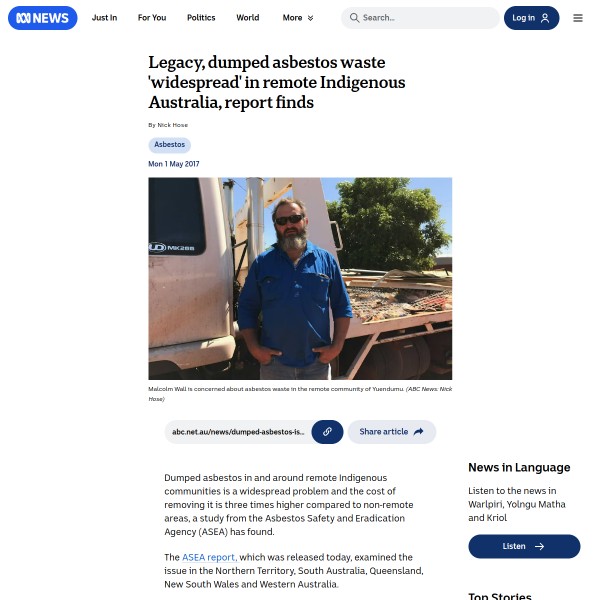Copy article link with chain icon
600x600 pixels.
(327, 432)
